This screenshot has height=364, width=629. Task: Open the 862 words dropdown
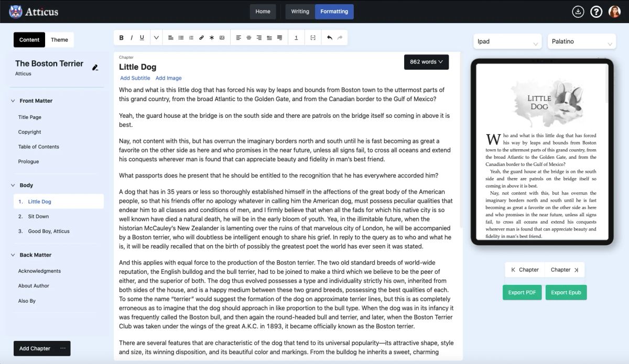426,62
